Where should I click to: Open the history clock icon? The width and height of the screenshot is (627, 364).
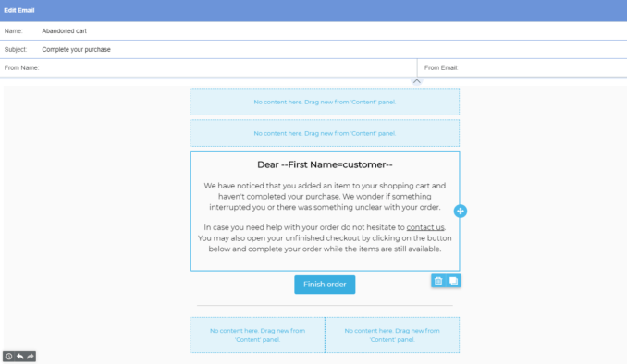(9, 356)
